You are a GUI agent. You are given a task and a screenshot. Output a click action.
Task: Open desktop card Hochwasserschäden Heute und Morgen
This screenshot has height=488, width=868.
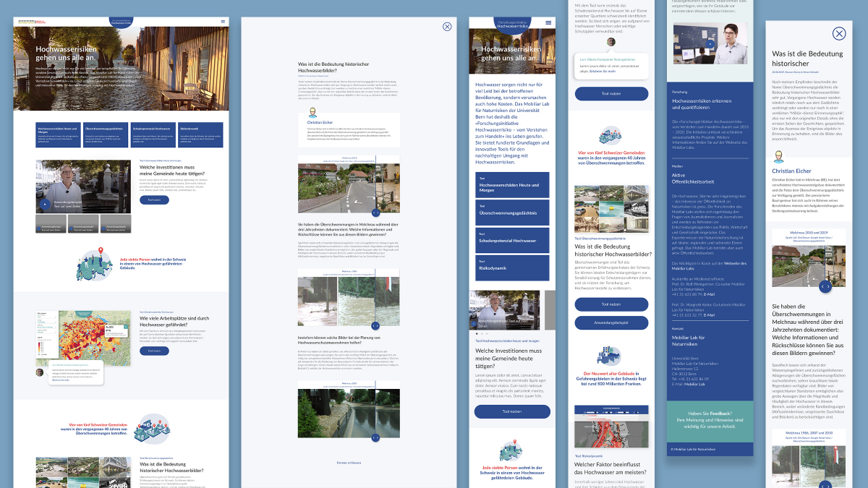point(59,137)
